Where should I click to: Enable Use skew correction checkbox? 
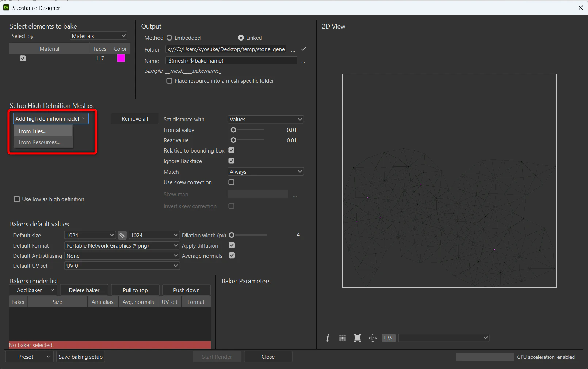pyautogui.click(x=232, y=182)
